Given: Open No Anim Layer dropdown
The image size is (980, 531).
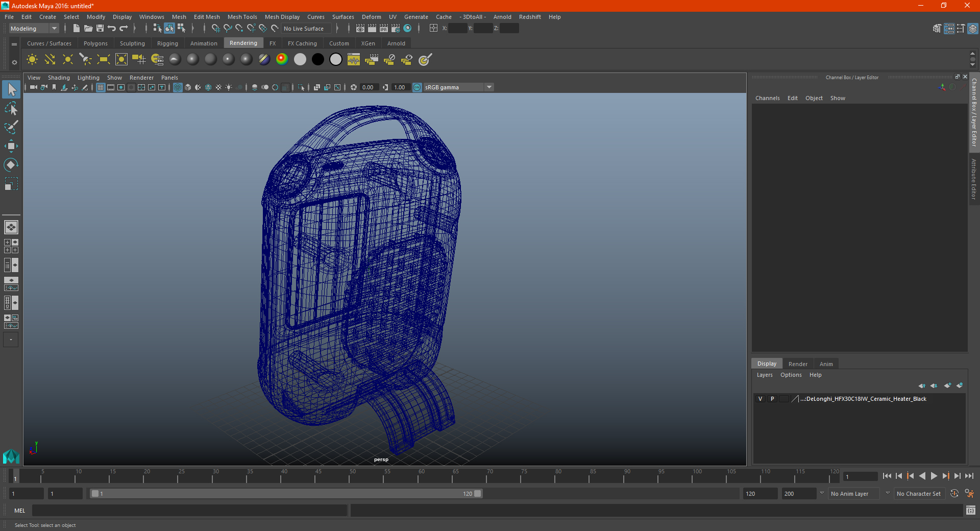Looking at the screenshot, I should click(853, 494).
